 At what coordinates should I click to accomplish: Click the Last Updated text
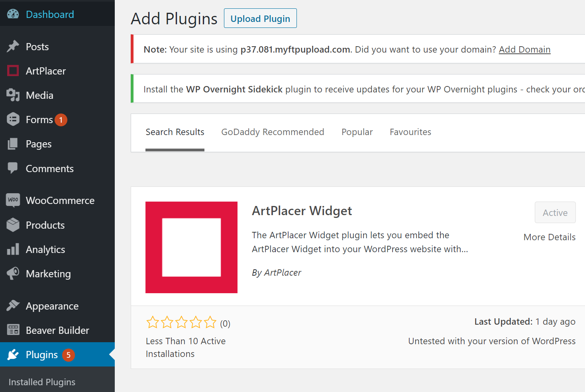(x=525, y=321)
